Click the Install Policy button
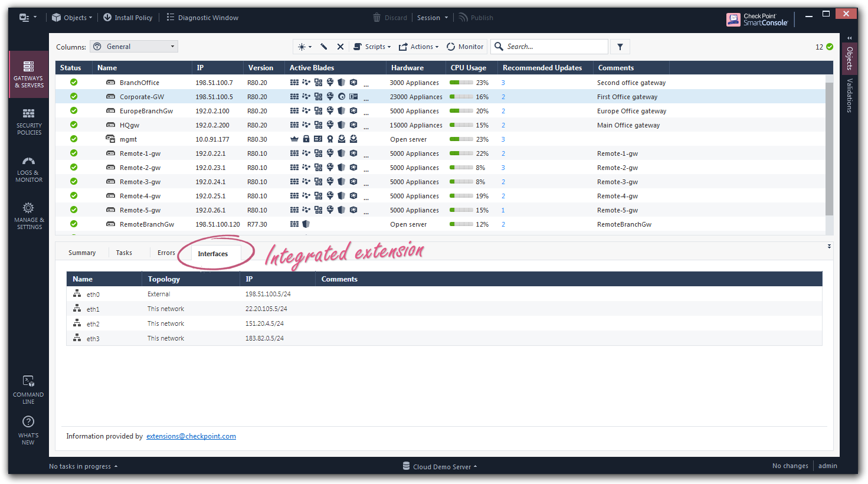868x484 pixels. (x=127, y=18)
